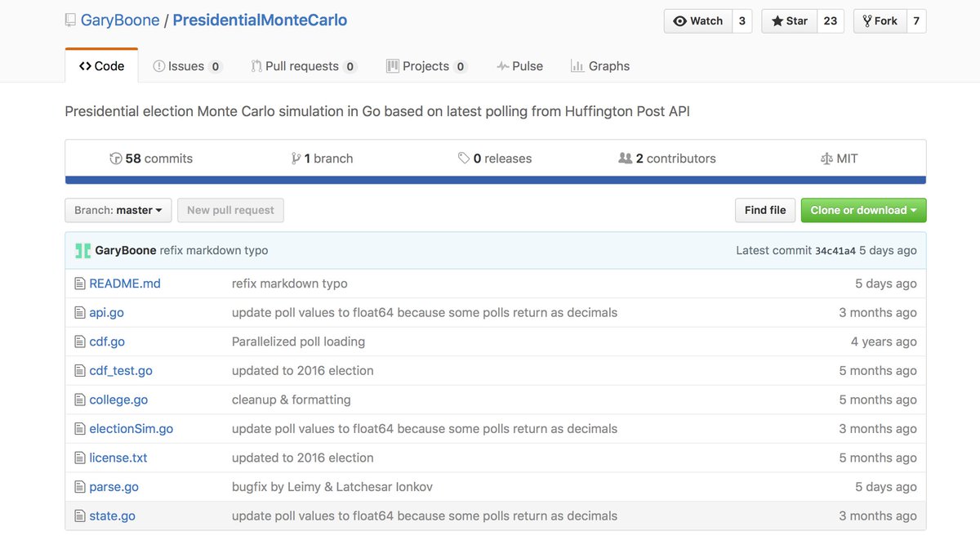View the 2 contributors page

click(x=667, y=159)
